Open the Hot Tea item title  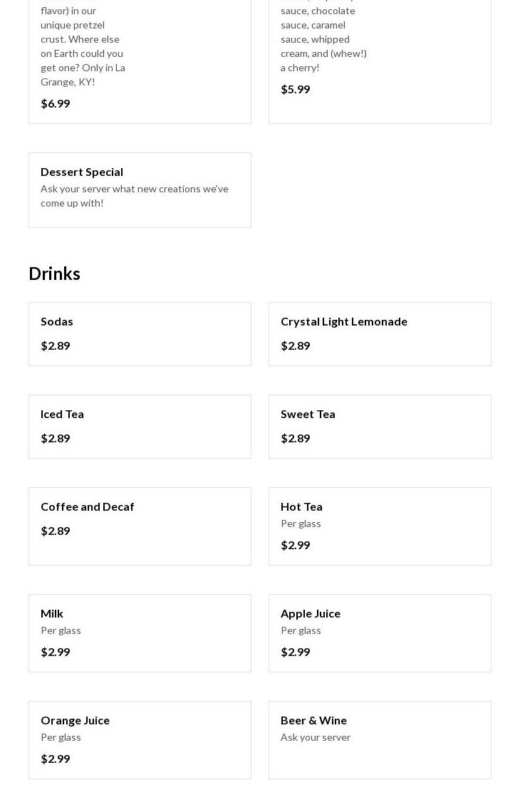301,506
